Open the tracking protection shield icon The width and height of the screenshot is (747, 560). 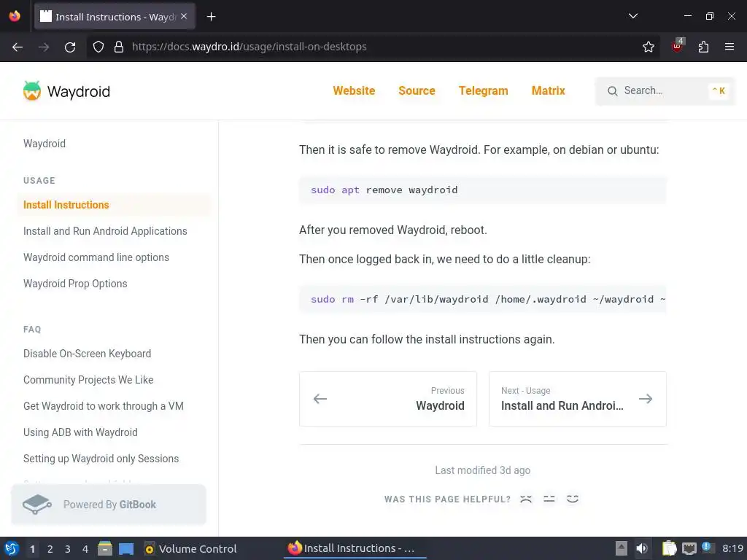[98, 47]
